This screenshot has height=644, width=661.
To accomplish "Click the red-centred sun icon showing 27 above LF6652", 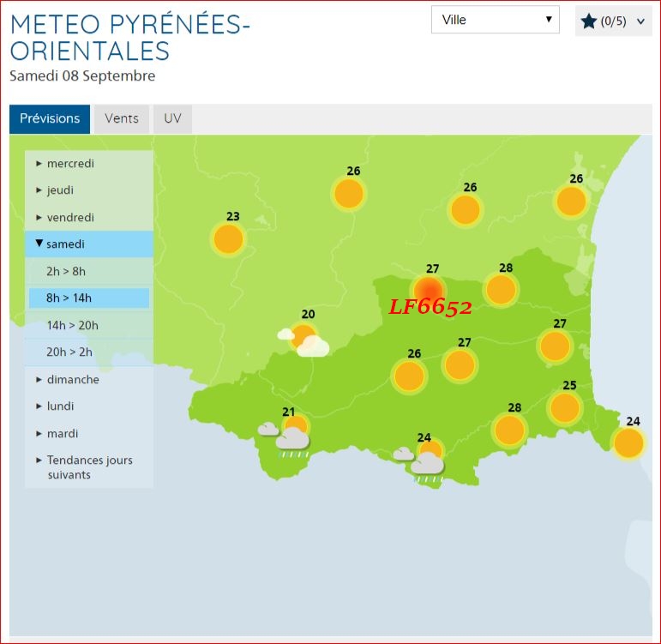I will (x=429, y=291).
